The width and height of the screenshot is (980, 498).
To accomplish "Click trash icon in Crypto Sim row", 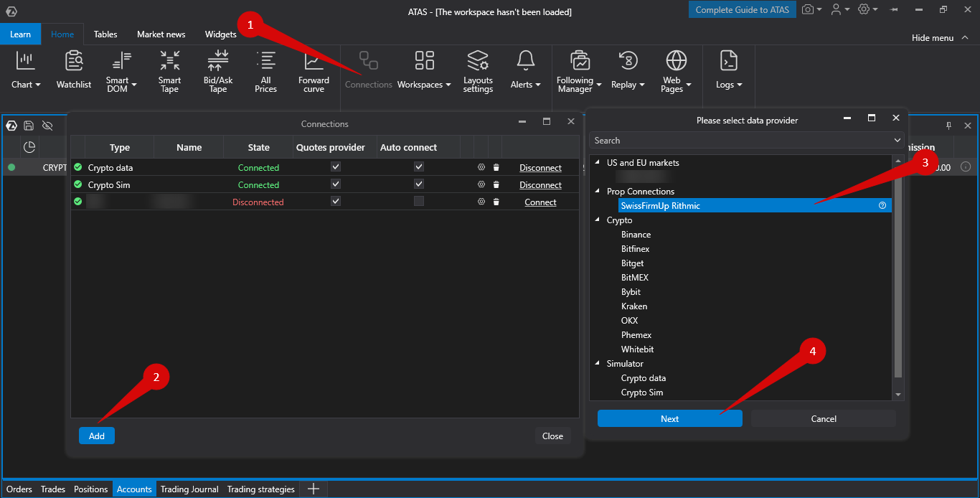I will click(496, 184).
